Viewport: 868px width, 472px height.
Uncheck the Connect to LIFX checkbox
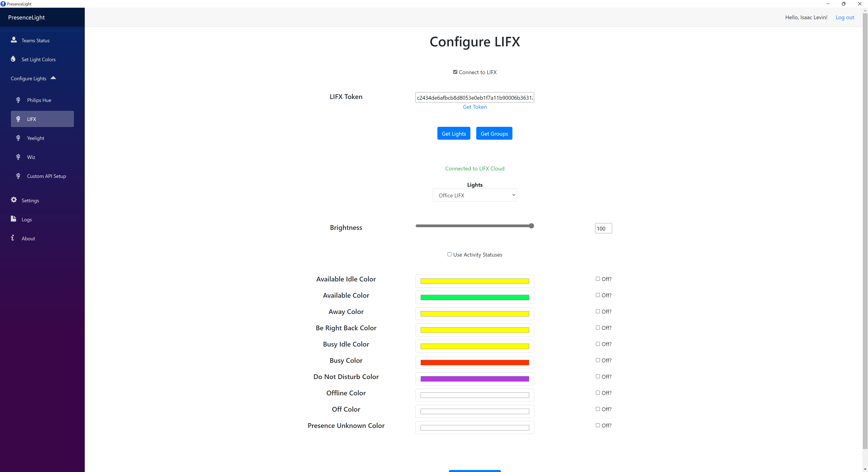tap(455, 72)
